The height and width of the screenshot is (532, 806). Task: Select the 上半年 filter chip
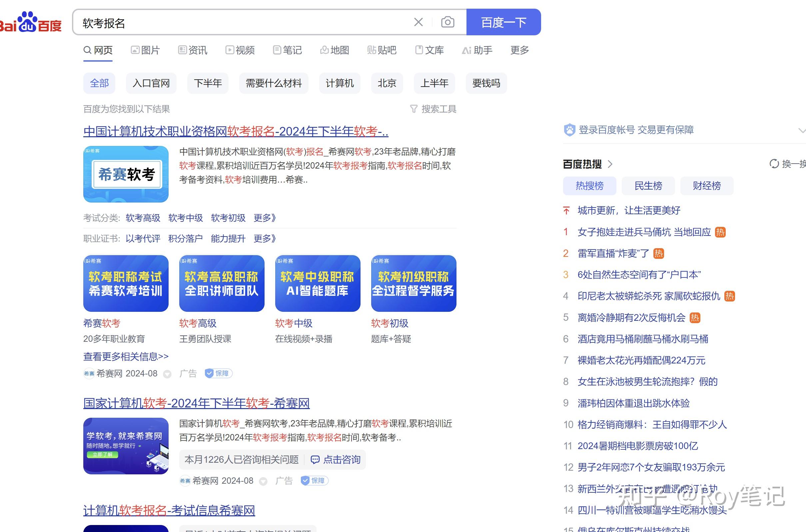[434, 83]
